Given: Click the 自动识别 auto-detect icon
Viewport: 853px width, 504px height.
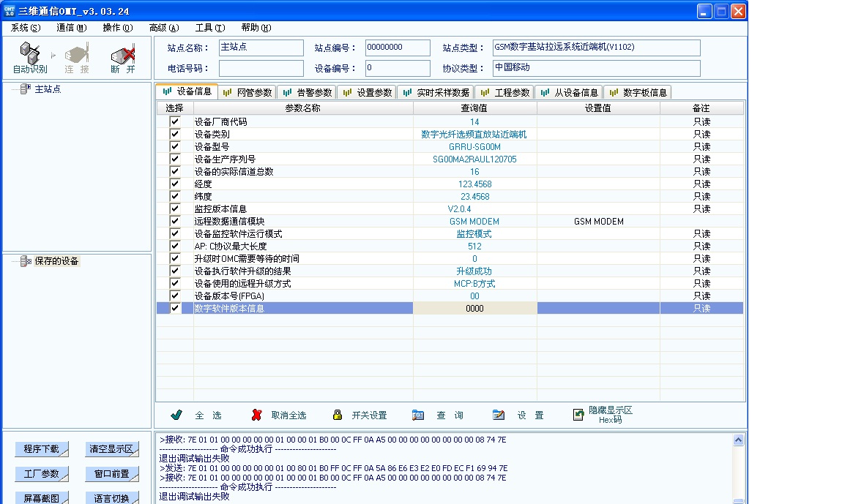Looking at the screenshot, I should [x=30, y=53].
